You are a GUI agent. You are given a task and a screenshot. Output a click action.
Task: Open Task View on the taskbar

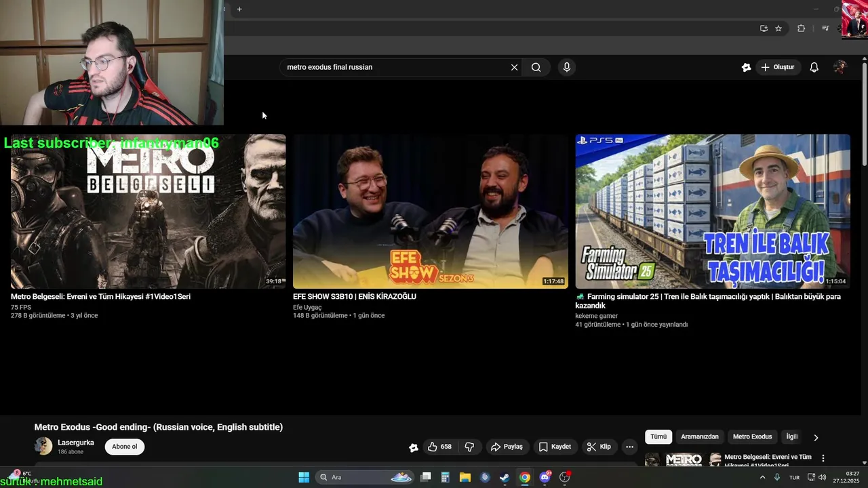pyautogui.click(x=426, y=477)
